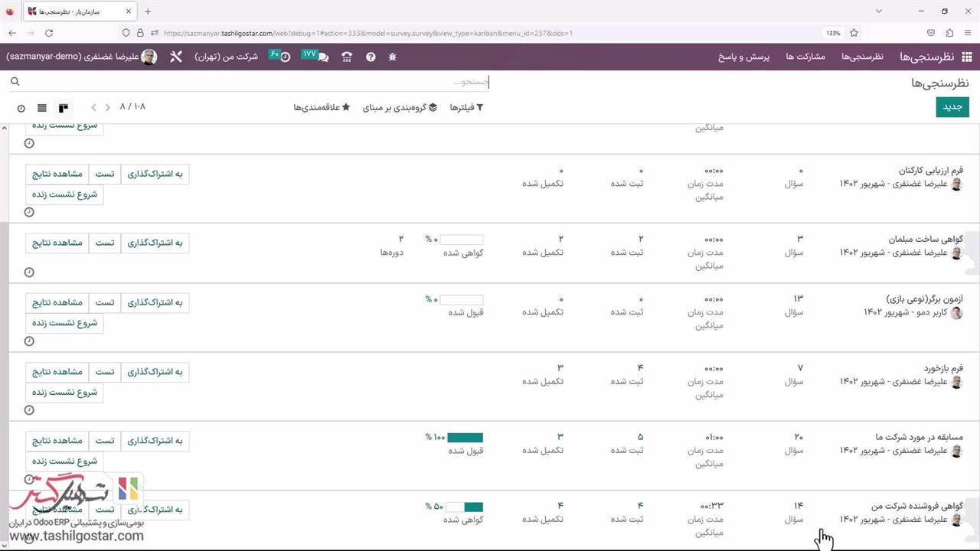Click مشاهده نتایج for فرم بازخورد
Screen dimensions: 980x551
coord(57,373)
